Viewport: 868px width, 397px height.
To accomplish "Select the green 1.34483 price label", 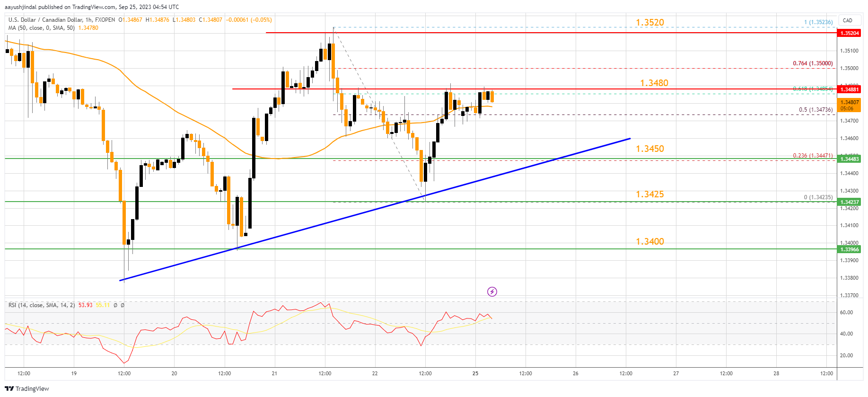I will pyautogui.click(x=849, y=159).
